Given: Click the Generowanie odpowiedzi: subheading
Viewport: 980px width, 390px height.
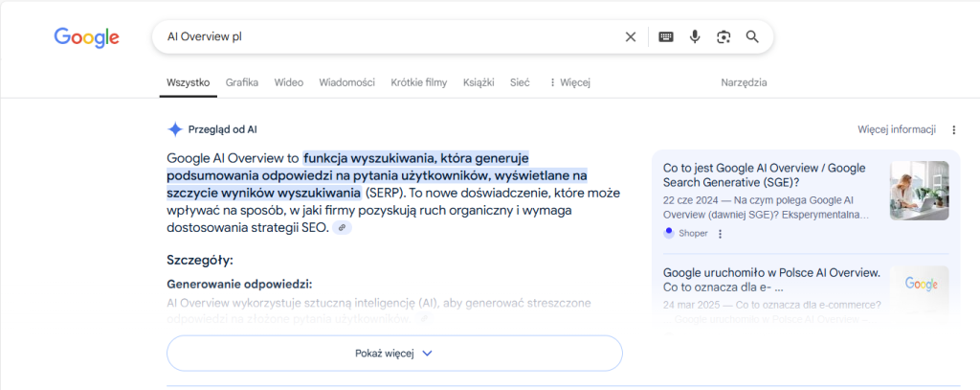Looking at the screenshot, I should 239,284.
